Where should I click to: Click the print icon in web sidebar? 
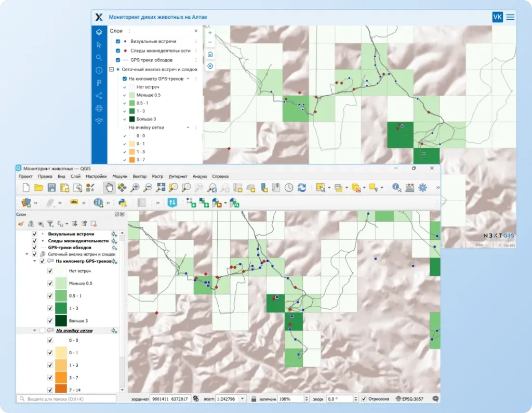pos(99,108)
